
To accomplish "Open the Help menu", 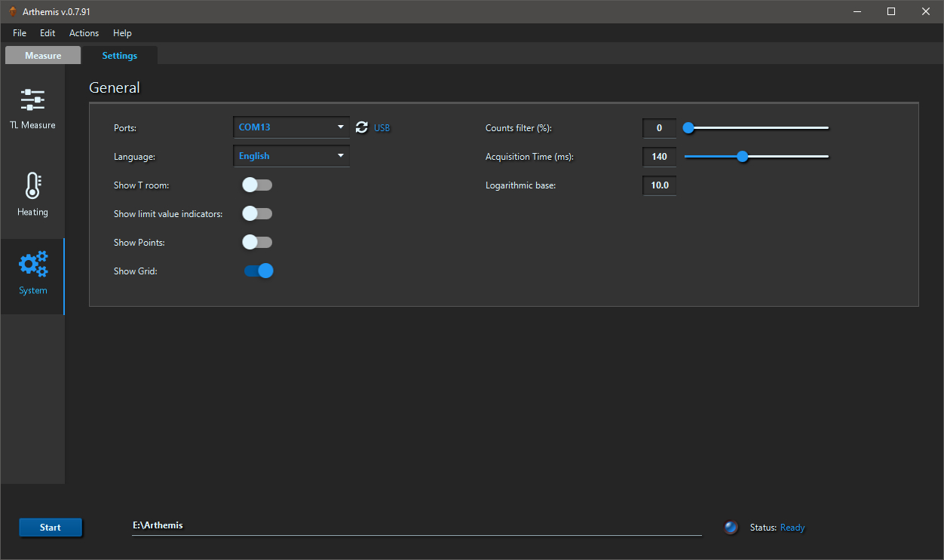I will 122,33.
